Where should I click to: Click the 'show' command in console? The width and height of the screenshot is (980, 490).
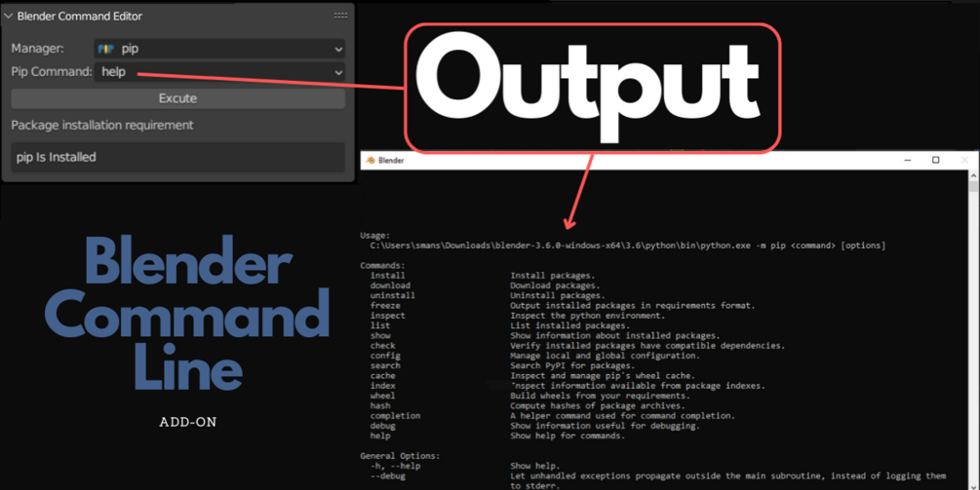(380, 336)
